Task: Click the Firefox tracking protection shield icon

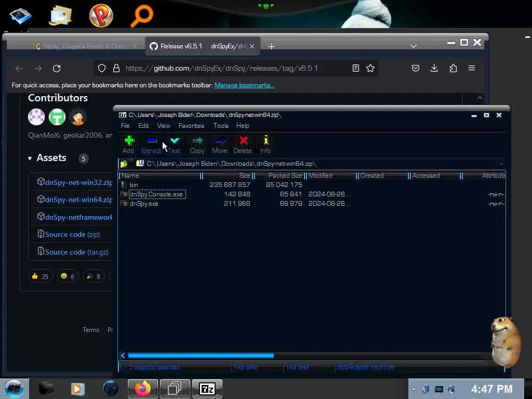Action: point(102,68)
